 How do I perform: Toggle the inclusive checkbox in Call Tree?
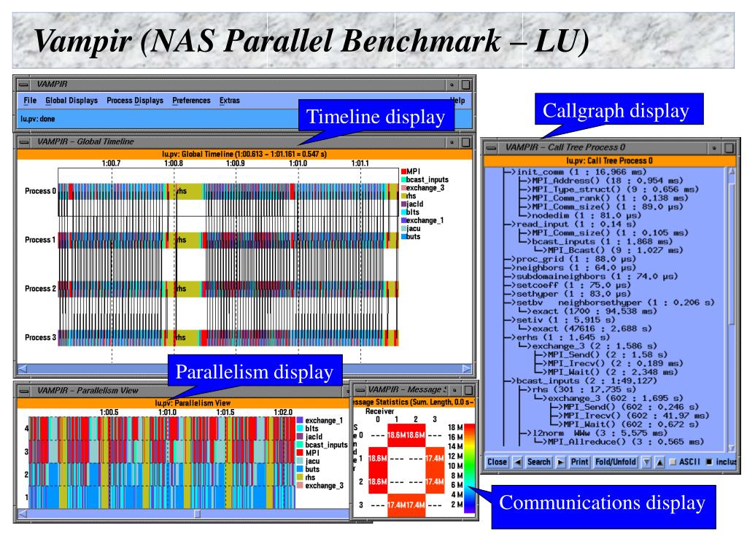click(709, 462)
